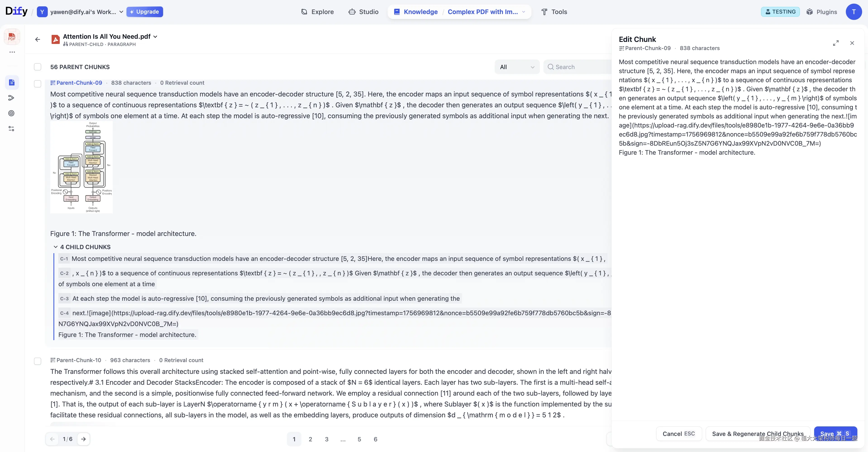The height and width of the screenshot is (452, 868).
Task: Collapse the 4 Child Chunks section
Action: point(56,247)
